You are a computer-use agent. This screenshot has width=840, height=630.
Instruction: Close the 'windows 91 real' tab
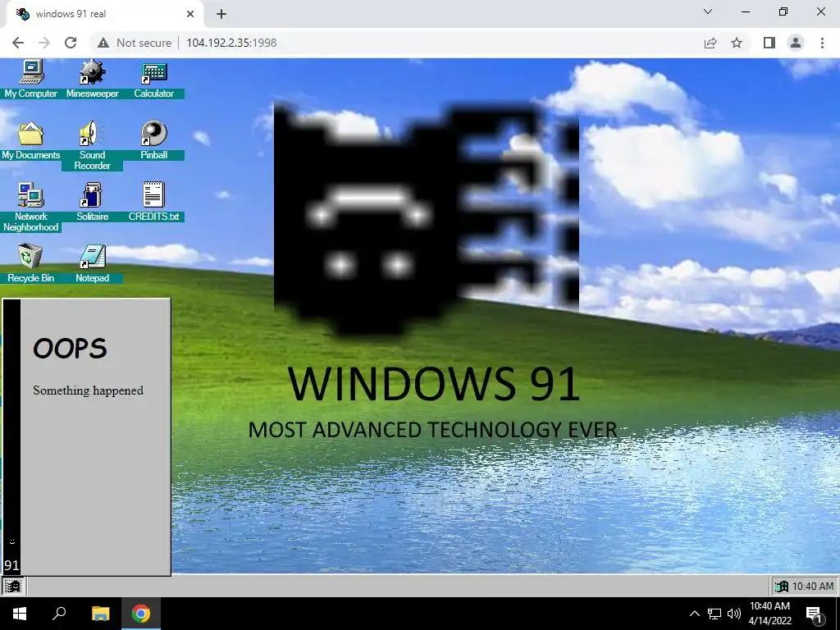click(x=190, y=14)
